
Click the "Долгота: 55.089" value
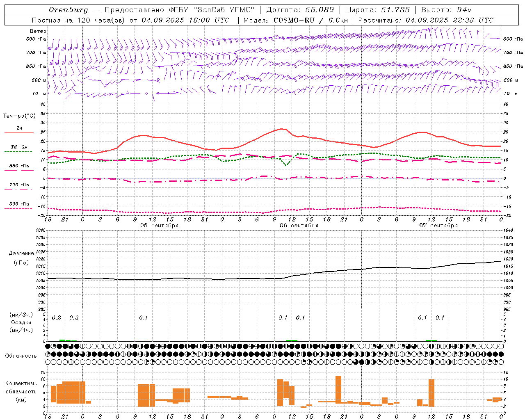click(300, 10)
